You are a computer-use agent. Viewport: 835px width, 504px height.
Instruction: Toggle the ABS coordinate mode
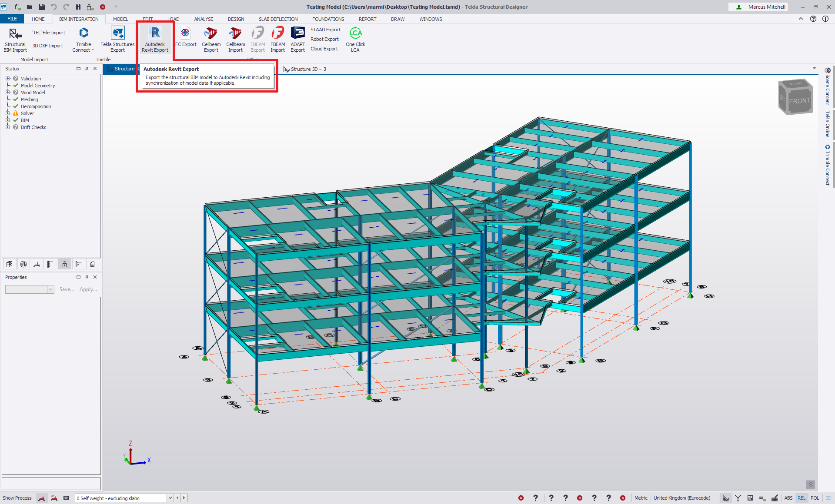(788, 498)
